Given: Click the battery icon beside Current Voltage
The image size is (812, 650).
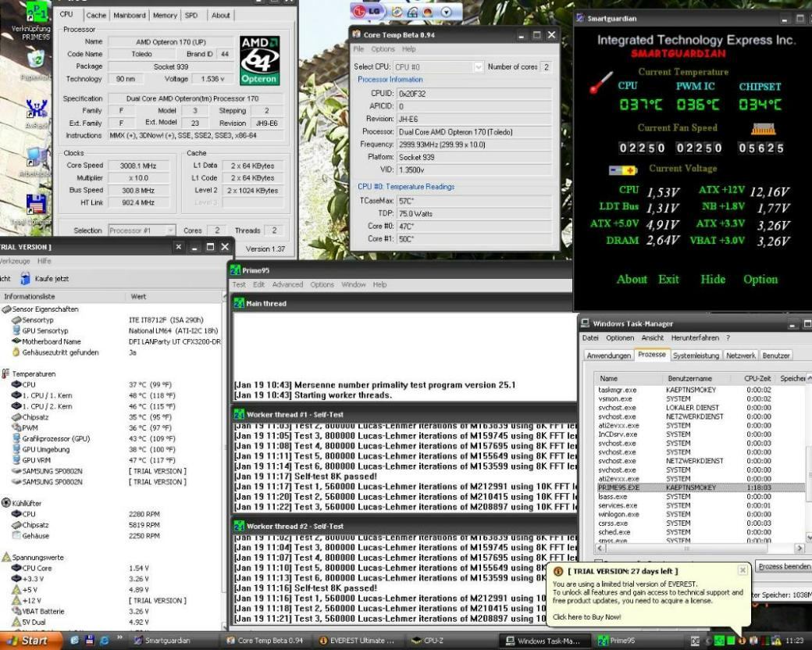Looking at the screenshot, I should [x=622, y=170].
